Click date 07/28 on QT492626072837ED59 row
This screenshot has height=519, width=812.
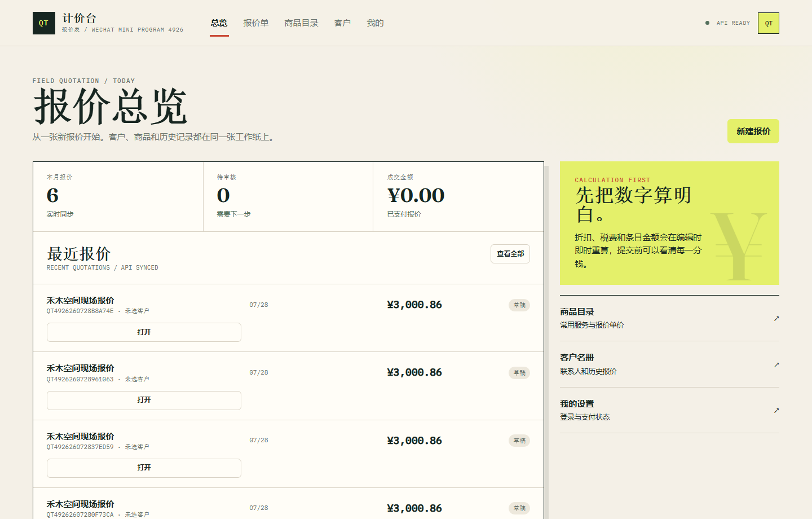pyautogui.click(x=259, y=440)
